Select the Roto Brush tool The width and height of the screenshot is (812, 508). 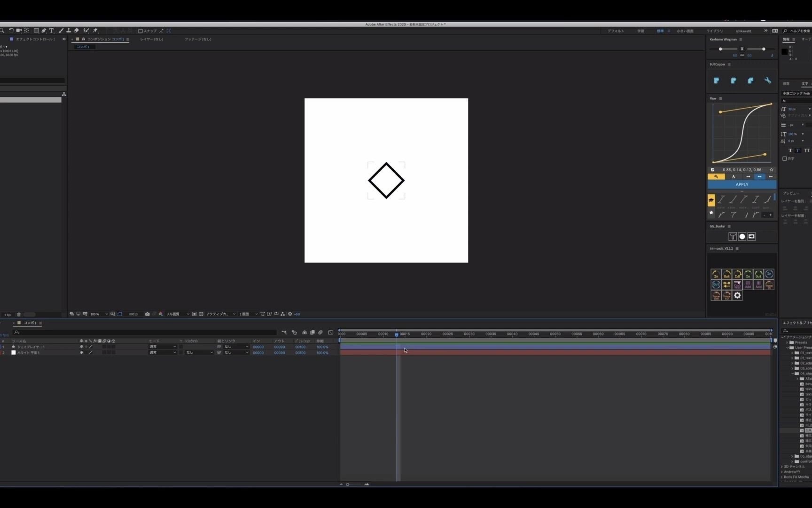(86, 31)
